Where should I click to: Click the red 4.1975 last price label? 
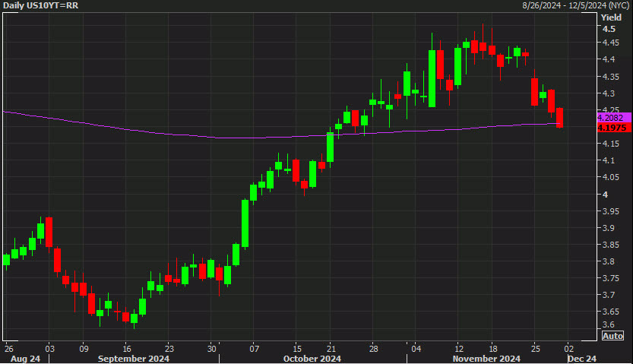tap(614, 128)
